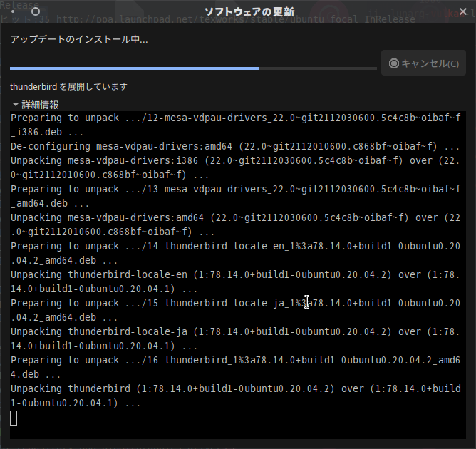Click the terminal cursor block at output end
476x449 pixels.
pyautogui.click(x=14, y=418)
